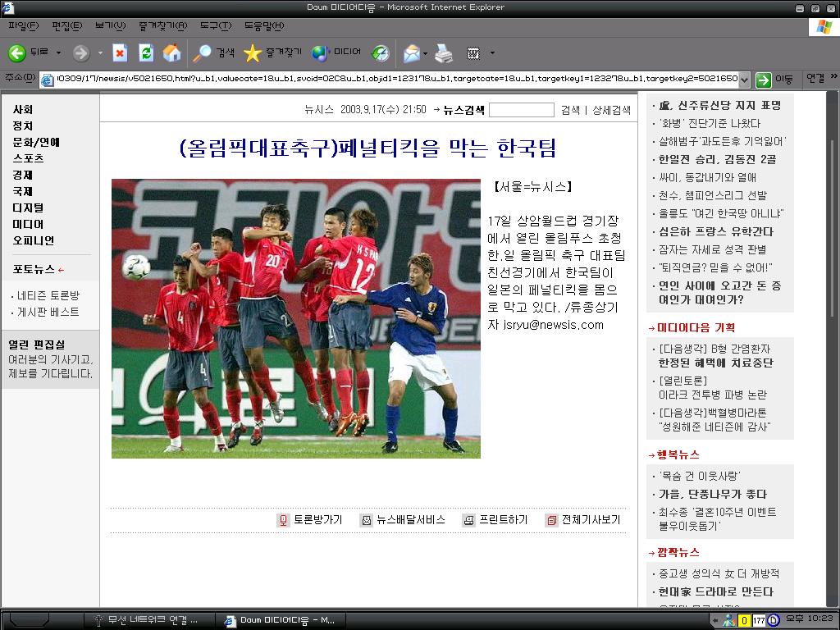Open Forward button history dropdown arrow
The height and width of the screenshot is (630, 840).
[99, 53]
